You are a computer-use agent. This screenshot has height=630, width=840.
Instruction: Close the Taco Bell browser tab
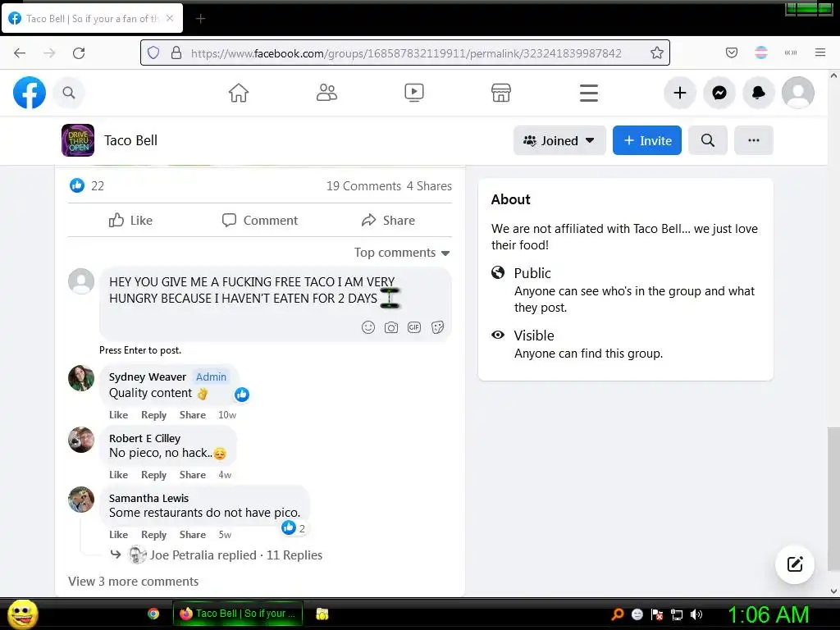(x=170, y=18)
